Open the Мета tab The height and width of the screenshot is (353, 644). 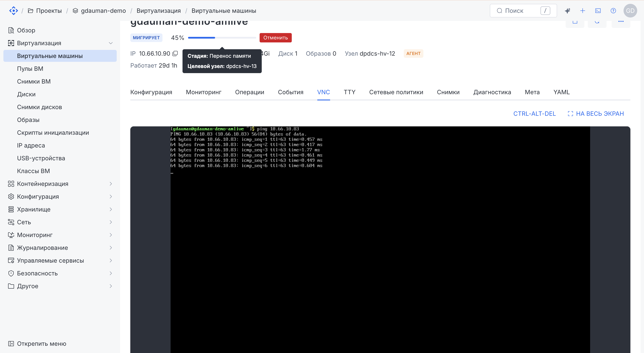pos(532,92)
